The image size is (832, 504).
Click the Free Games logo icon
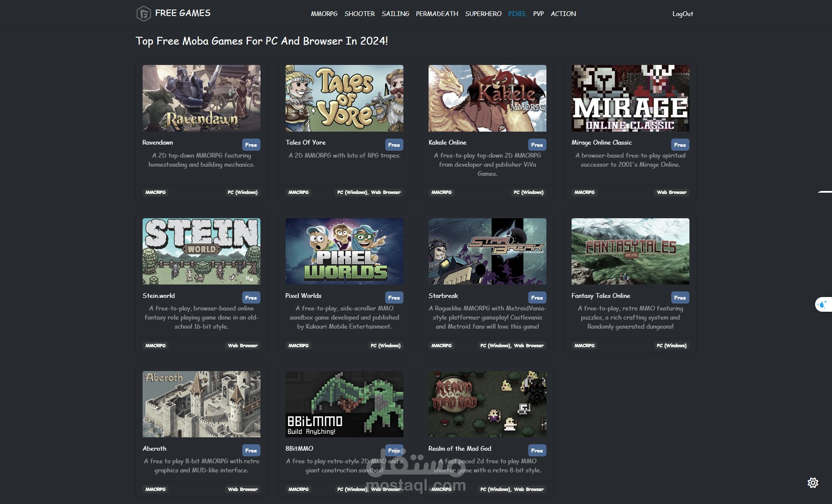pyautogui.click(x=143, y=13)
